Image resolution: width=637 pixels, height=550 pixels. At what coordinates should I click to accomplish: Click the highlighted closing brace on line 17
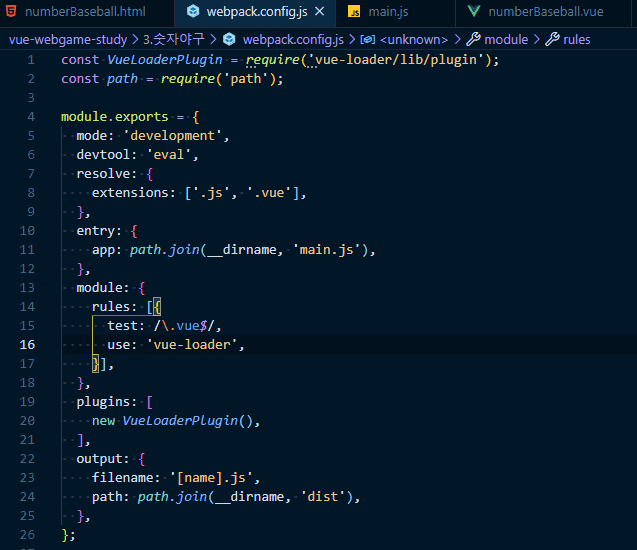click(96, 364)
